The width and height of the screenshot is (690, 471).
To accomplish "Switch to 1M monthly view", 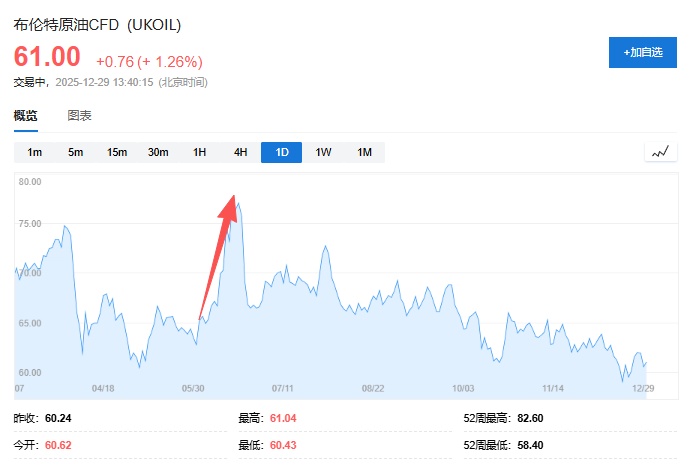I will pyautogui.click(x=364, y=152).
